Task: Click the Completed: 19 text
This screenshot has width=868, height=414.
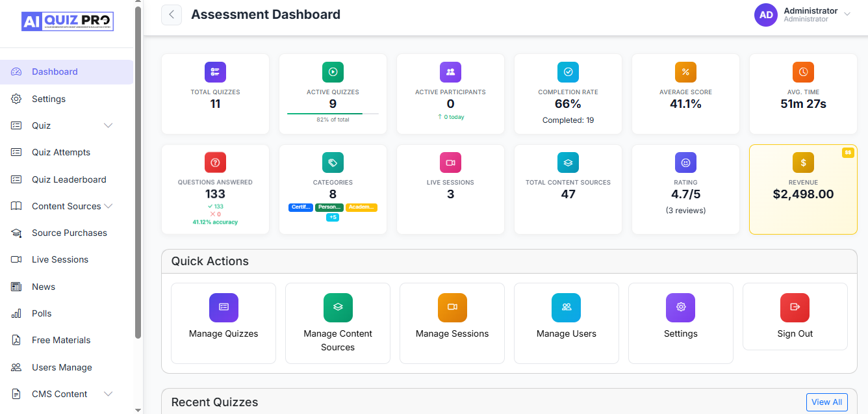Action: (568, 120)
